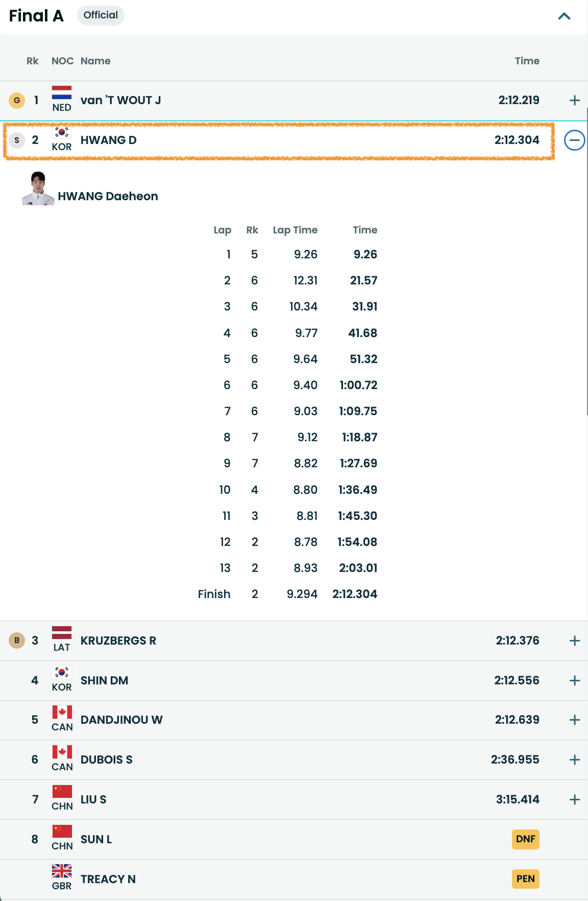Click the Latvia flag icon
This screenshot has height=901, width=588.
point(62,633)
